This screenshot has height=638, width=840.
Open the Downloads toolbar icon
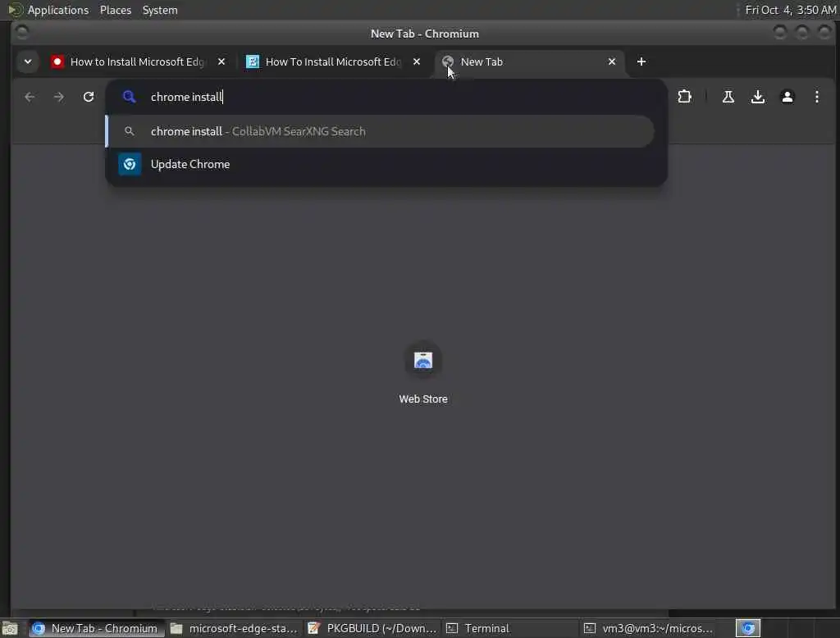pyautogui.click(x=757, y=97)
